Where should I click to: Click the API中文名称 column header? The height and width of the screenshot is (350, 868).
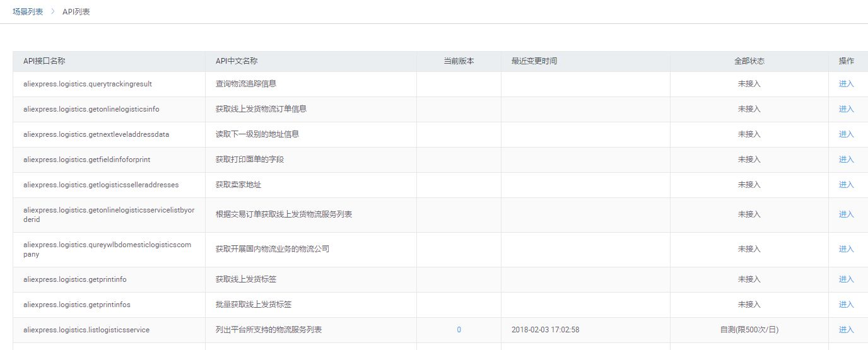(237, 61)
